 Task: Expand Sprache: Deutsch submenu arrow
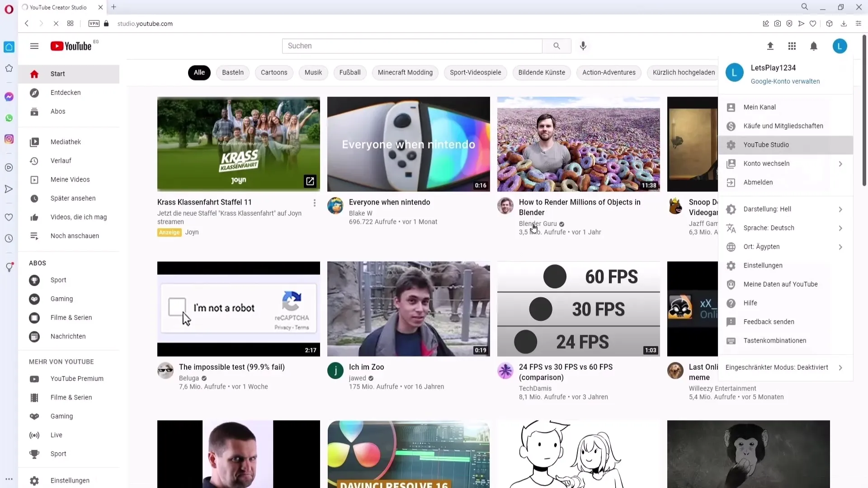(841, 228)
